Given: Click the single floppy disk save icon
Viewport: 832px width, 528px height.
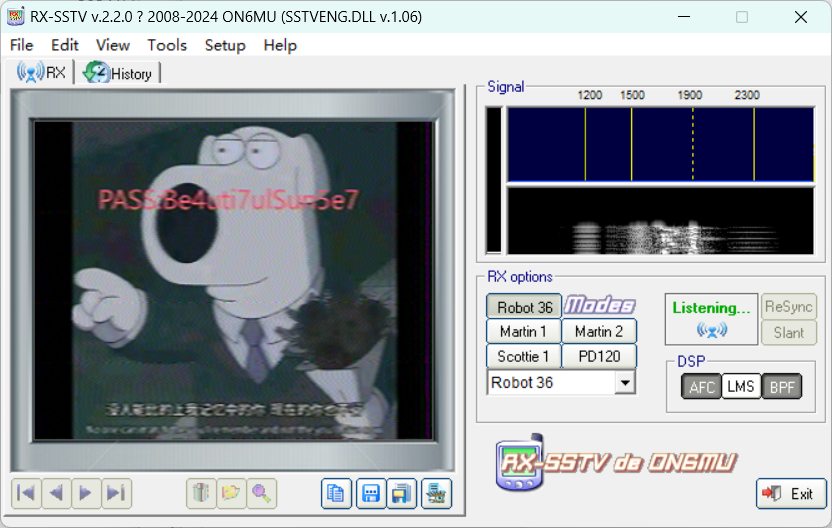Looking at the screenshot, I should pos(371,494).
